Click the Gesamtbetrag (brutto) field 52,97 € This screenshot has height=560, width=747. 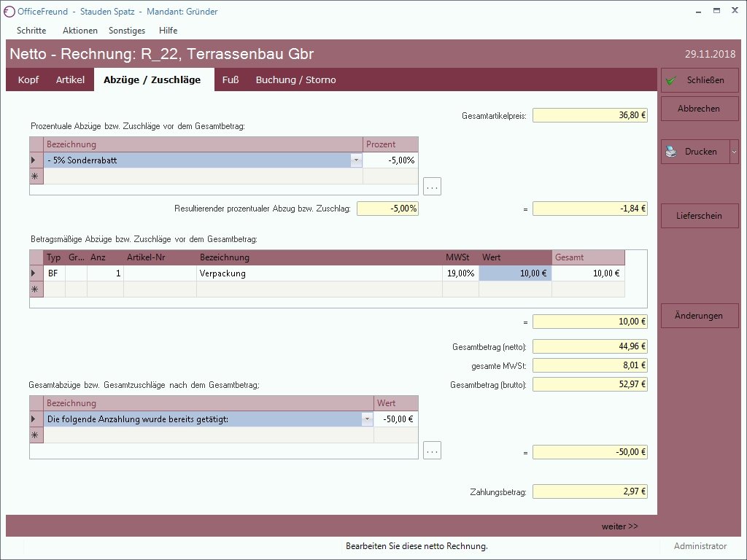[589, 384]
